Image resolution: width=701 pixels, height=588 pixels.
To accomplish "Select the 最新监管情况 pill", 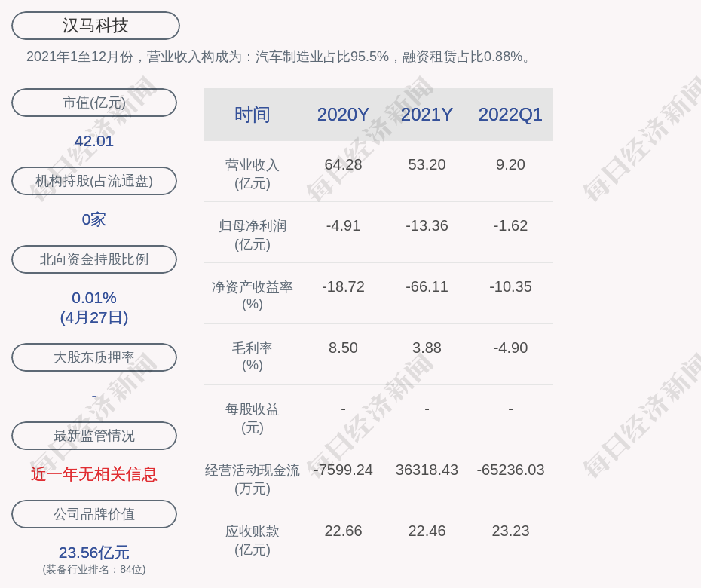I will 94,436.
